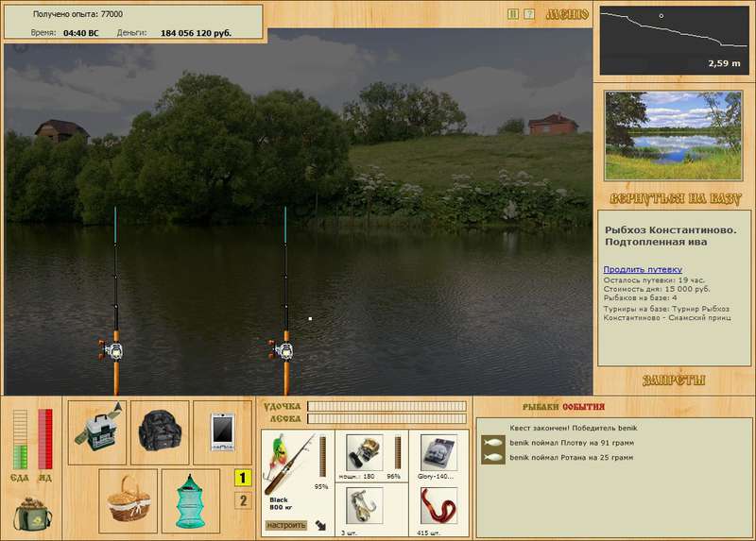Screen dimensions: 756x541
Task: Open the События tab
Action: point(583,407)
